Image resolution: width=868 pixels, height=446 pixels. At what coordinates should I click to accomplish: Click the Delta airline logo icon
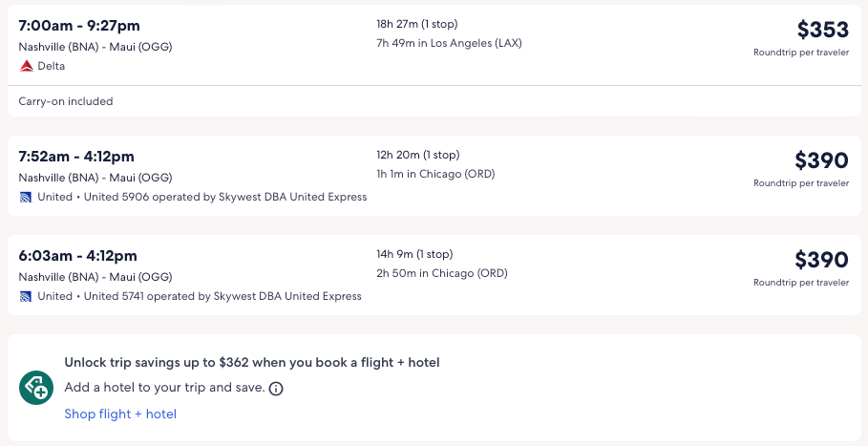click(x=26, y=66)
